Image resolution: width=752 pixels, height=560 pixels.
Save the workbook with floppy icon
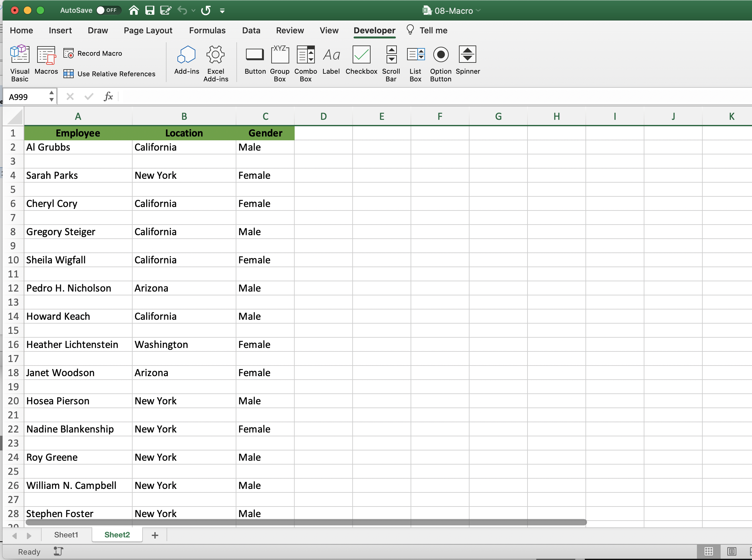point(150,10)
